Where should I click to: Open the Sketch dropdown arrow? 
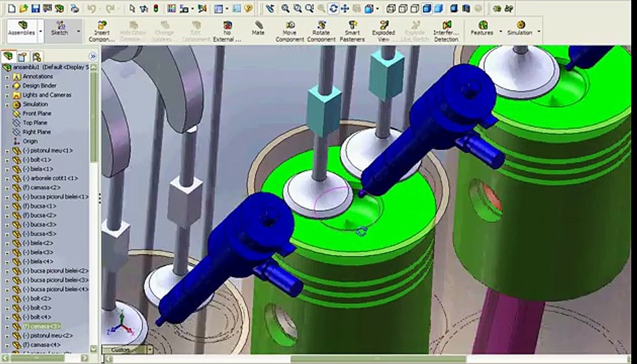point(78,31)
